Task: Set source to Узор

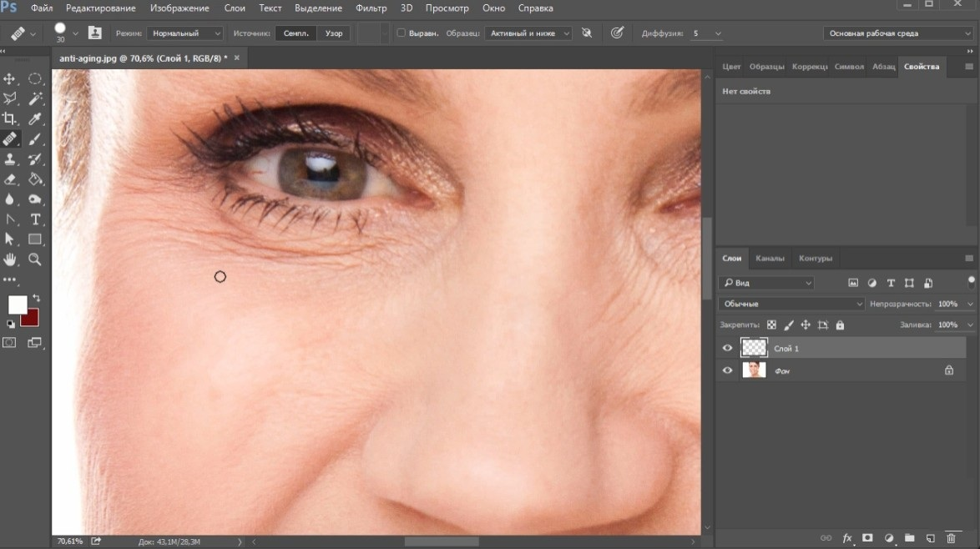Action: (334, 33)
